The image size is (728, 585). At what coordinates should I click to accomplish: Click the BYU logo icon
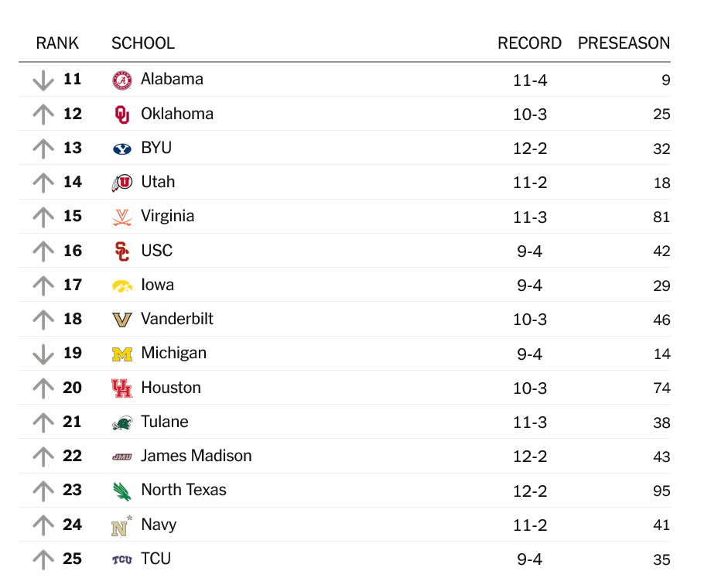[121, 149]
